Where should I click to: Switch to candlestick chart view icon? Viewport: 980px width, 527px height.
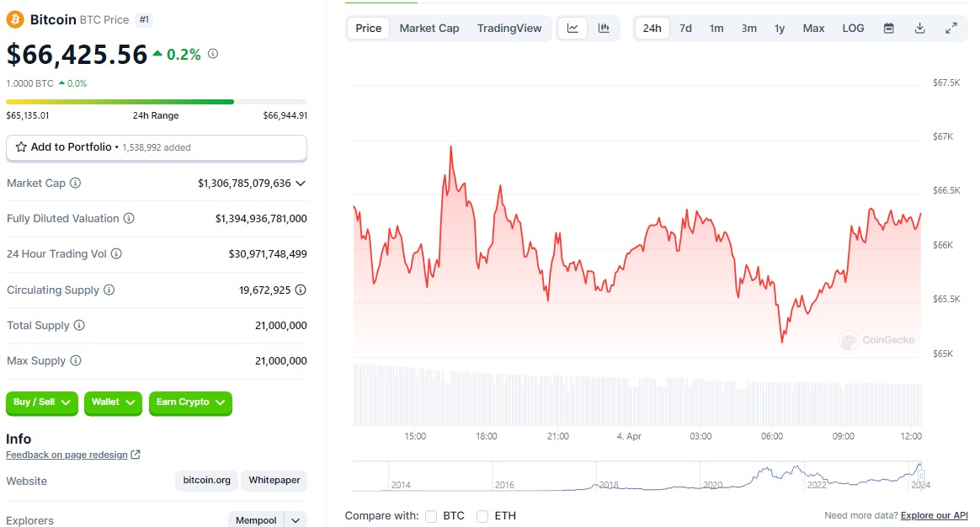click(x=604, y=28)
